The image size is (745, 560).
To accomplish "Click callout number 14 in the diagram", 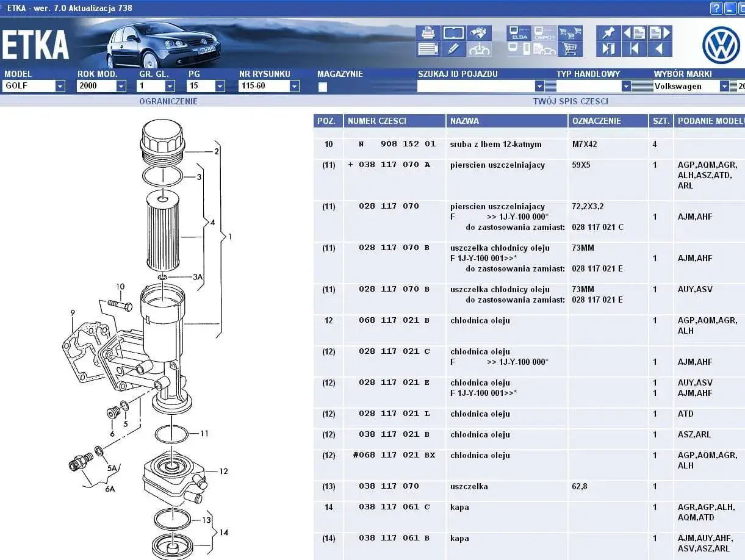I will point(223,533).
